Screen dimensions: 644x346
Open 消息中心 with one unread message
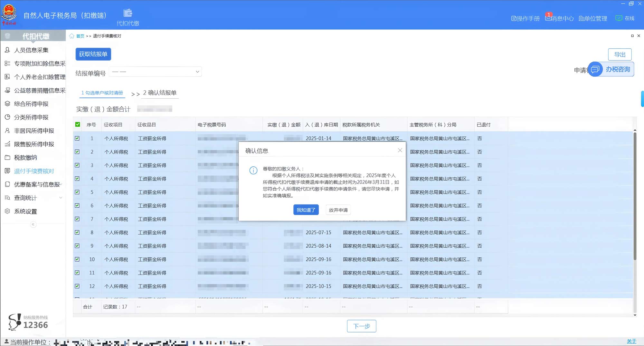click(x=560, y=18)
